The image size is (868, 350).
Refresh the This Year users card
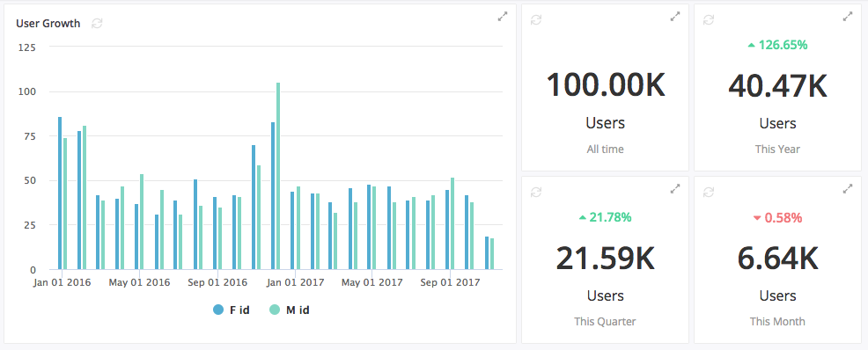[708, 19]
